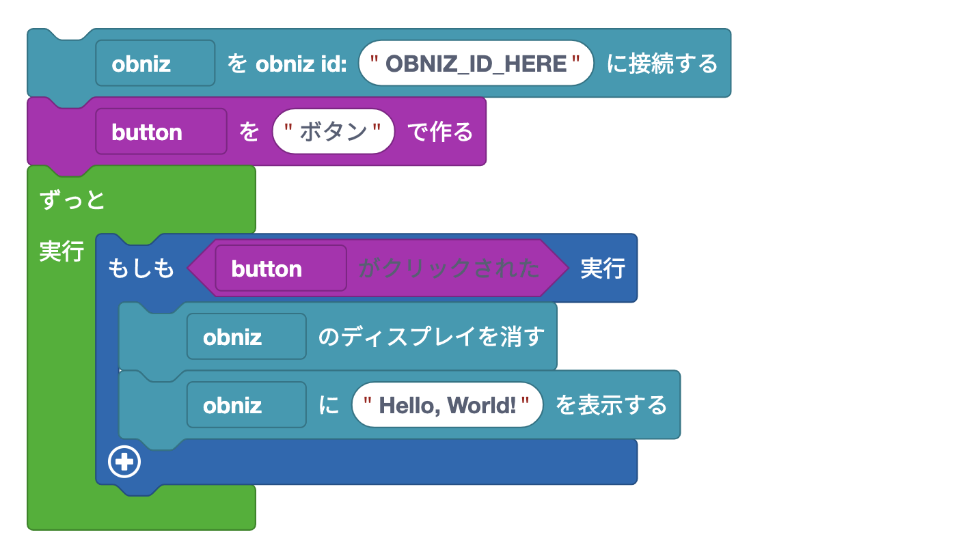
Task: Click the 'がクリックされた' condition text
Action: coord(449,268)
